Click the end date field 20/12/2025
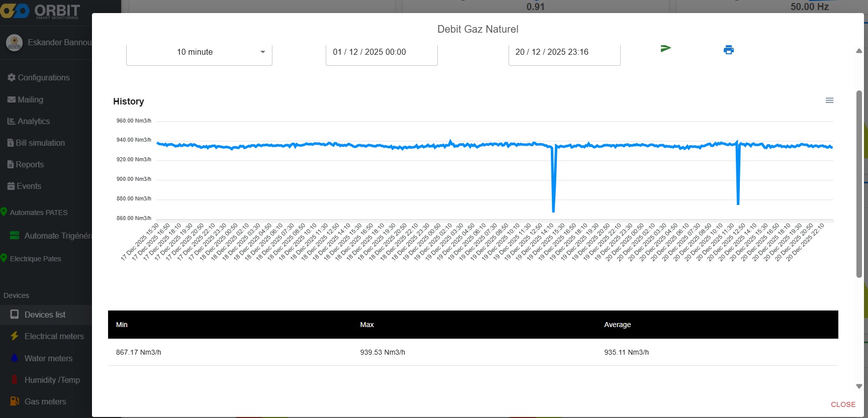Image resolution: width=868 pixels, height=418 pixels. point(564,52)
